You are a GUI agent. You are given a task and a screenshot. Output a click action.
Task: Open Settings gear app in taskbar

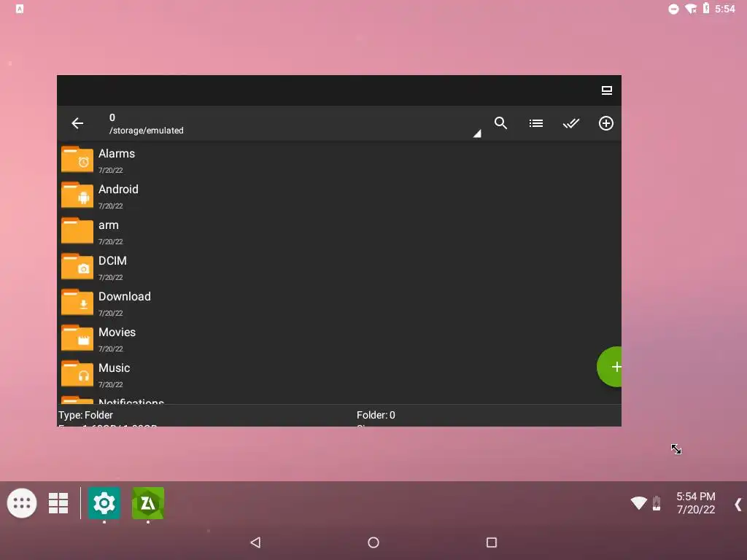[x=104, y=503]
